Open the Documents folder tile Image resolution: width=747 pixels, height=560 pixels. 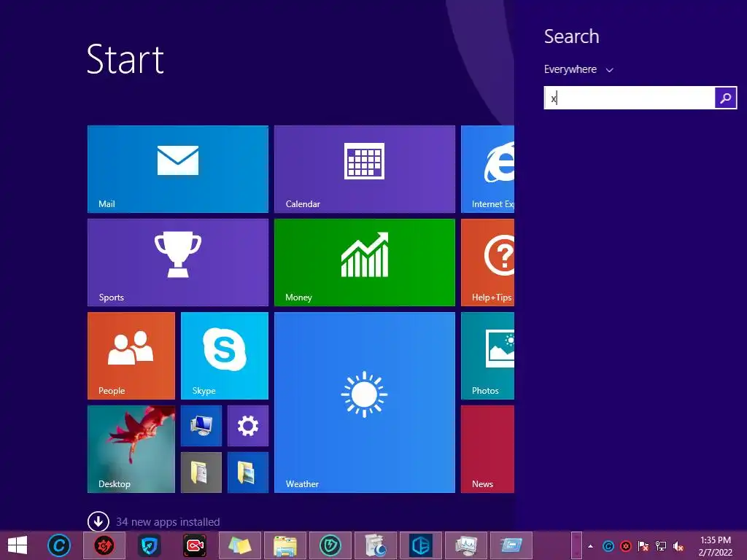coord(201,472)
